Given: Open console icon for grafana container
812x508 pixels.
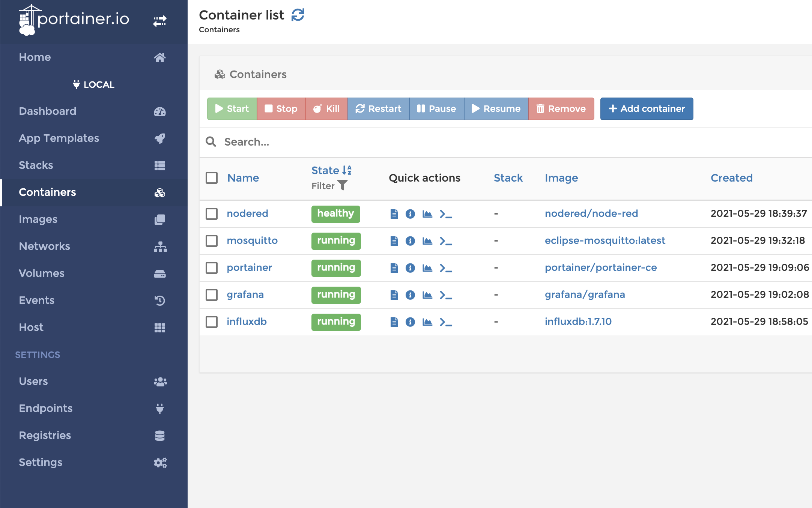Looking at the screenshot, I should [446, 295].
